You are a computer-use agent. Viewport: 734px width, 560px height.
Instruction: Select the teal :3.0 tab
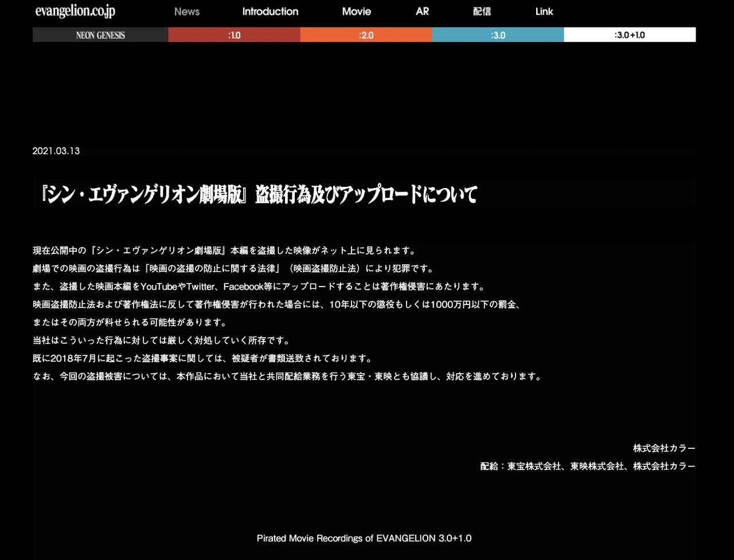point(497,34)
